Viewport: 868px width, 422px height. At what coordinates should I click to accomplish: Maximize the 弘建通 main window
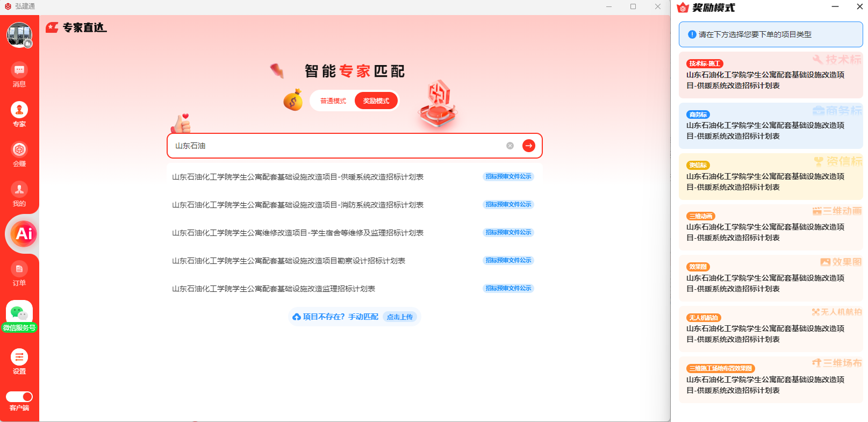coord(633,6)
